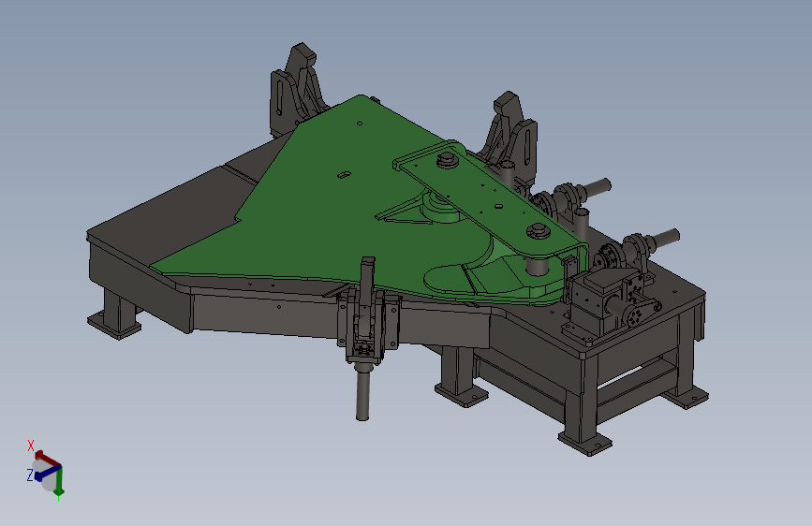Click the oblong slot in the green plate
The image size is (812, 526).
pyautogui.click(x=345, y=175)
